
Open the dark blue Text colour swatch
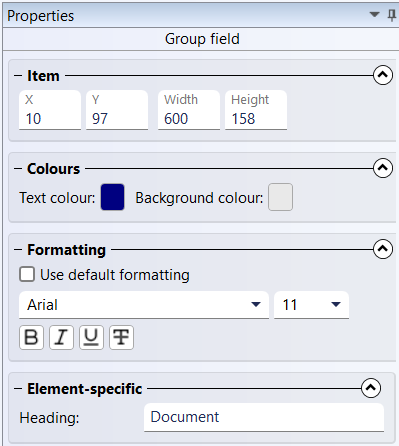click(112, 197)
